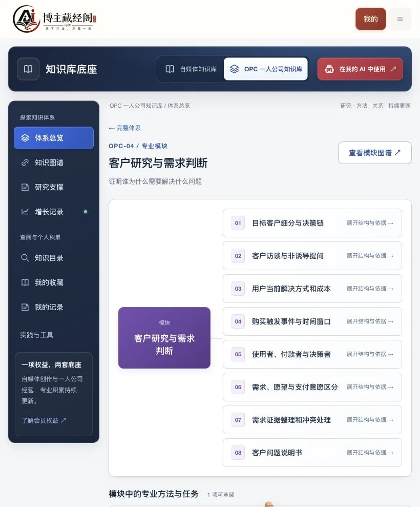Click the chart icon next to 增长记录
Viewport: 420px width, 507px height.
[x=25, y=212]
